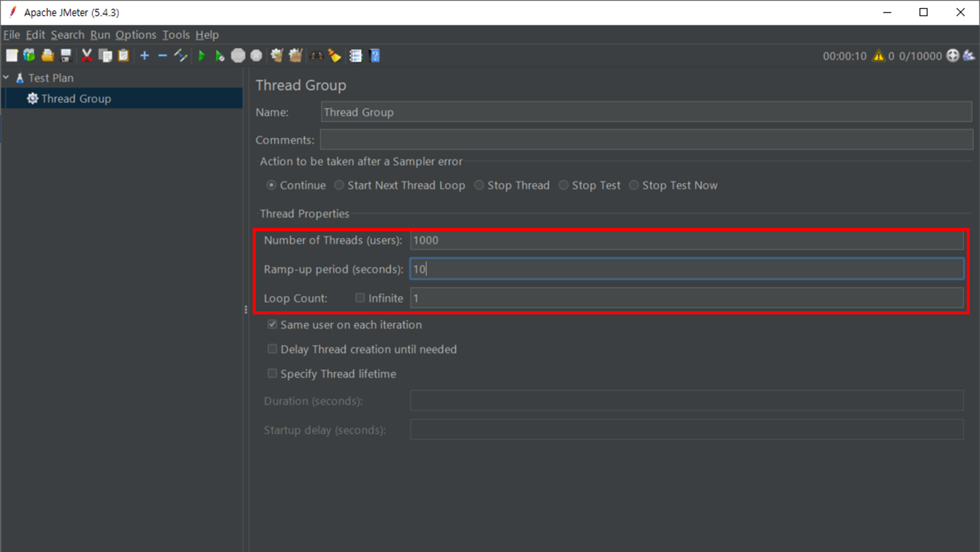Click Action to be taken after Sampler error label
Viewport: 980px width, 552px height.
point(361,161)
